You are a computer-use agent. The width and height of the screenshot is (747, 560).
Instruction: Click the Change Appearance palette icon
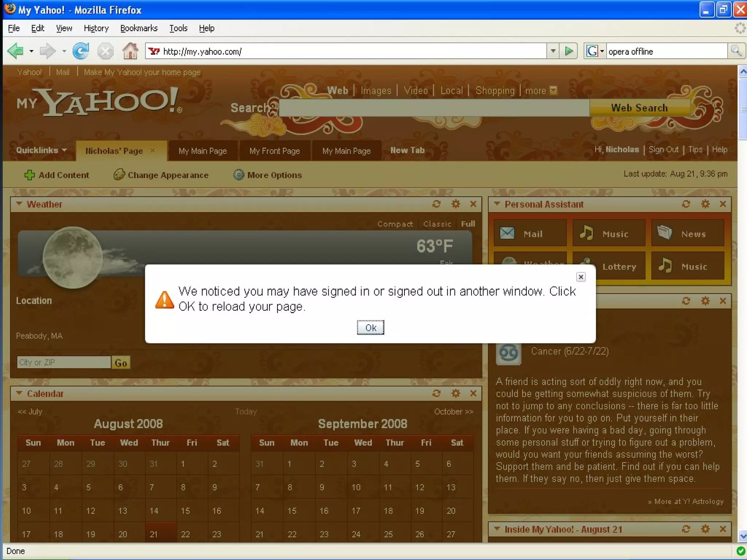click(119, 175)
